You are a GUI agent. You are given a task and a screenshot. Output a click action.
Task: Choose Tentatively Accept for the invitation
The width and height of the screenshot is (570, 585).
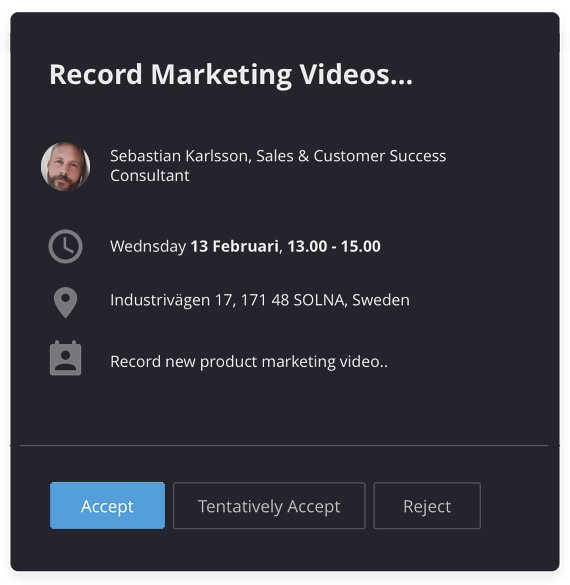269,506
